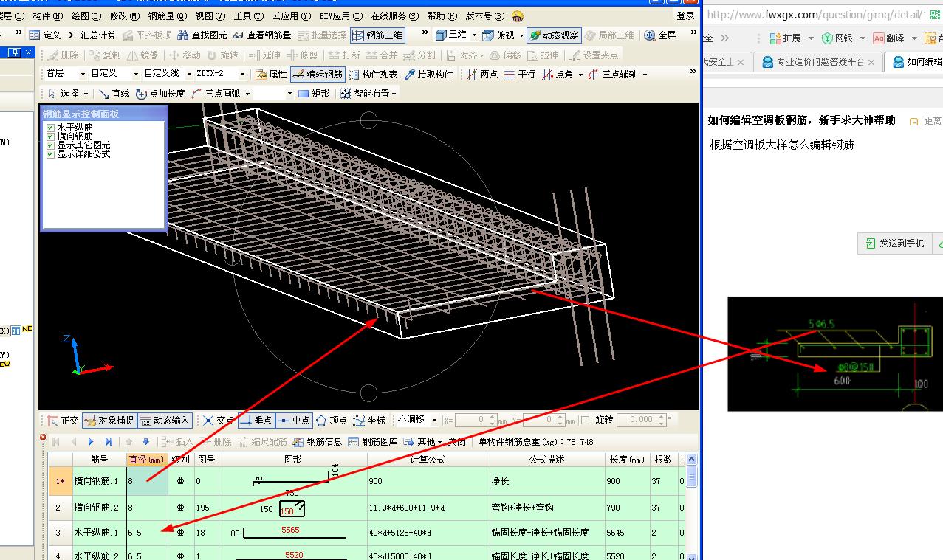The height and width of the screenshot is (560, 943).
Task: Toggle 钢筋三维 rebar 3D view button
Action: [377, 35]
